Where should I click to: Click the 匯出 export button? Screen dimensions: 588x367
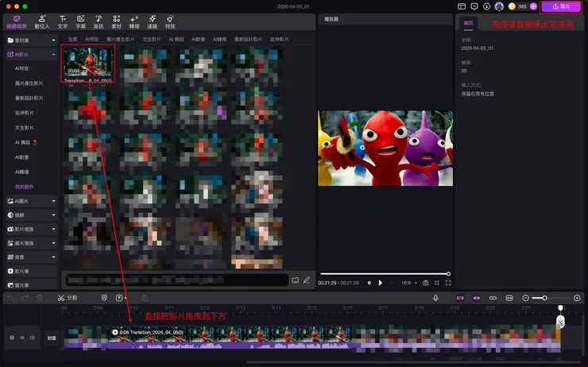click(x=560, y=6)
